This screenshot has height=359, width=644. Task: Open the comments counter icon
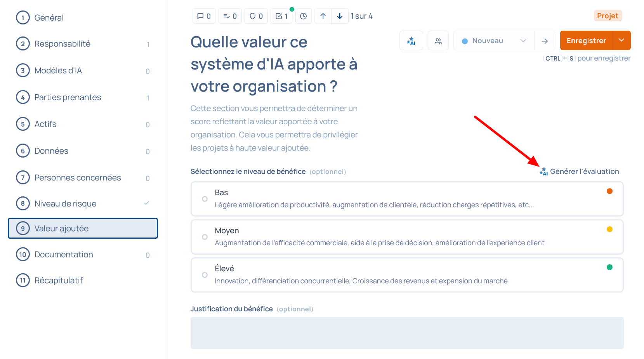(x=204, y=16)
